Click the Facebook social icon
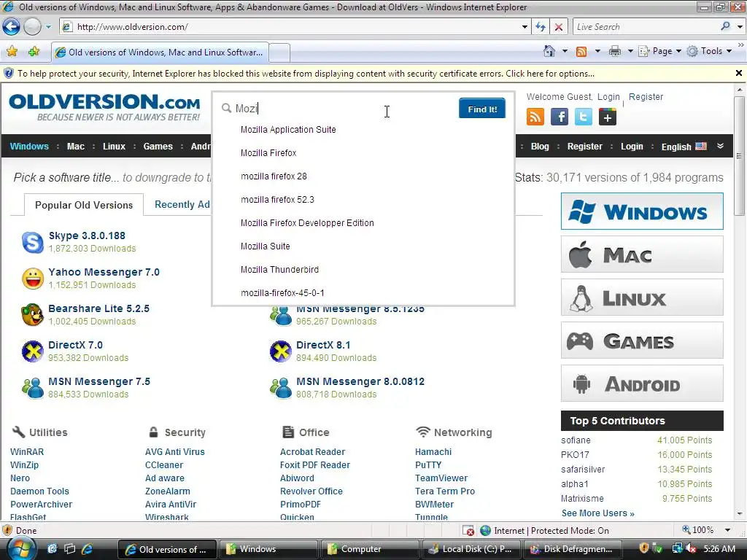This screenshot has height=560, width=747. pyautogui.click(x=560, y=117)
